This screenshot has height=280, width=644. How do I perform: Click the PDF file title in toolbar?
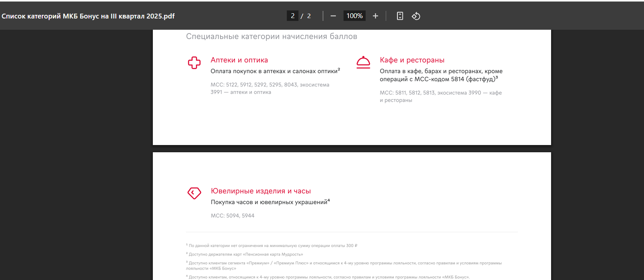coord(88,16)
